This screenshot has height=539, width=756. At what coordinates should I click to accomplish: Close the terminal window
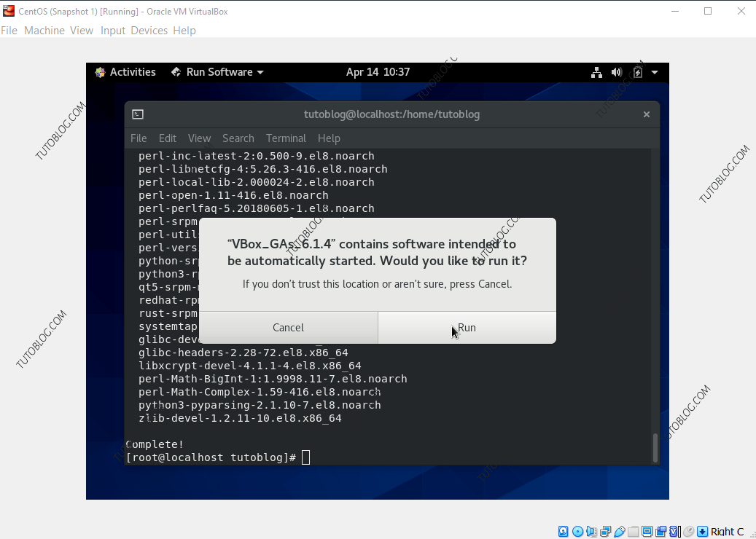(x=647, y=114)
